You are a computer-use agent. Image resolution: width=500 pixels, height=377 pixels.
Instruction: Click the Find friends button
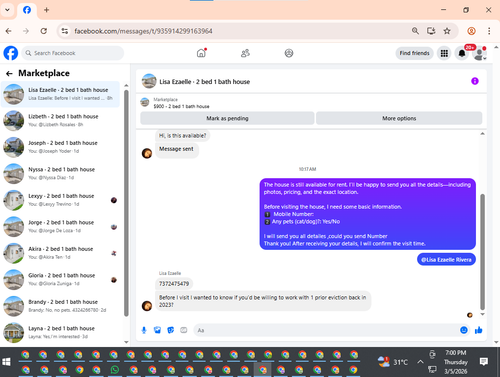(x=414, y=53)
